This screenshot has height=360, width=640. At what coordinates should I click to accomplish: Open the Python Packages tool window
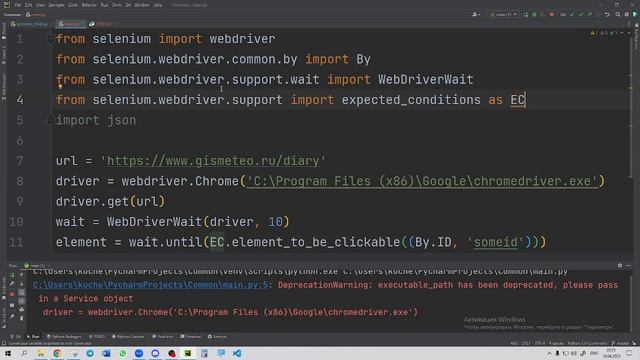click(64, 337)
